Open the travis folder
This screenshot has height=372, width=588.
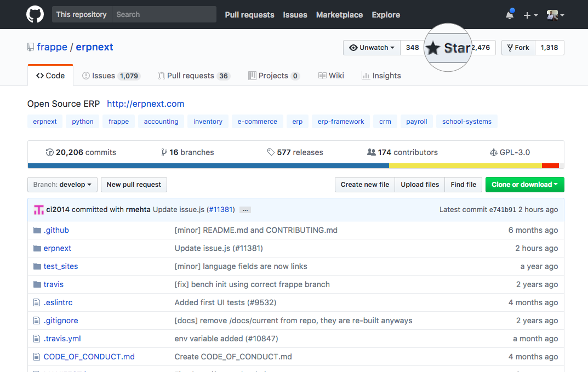(x=54, y=284)
